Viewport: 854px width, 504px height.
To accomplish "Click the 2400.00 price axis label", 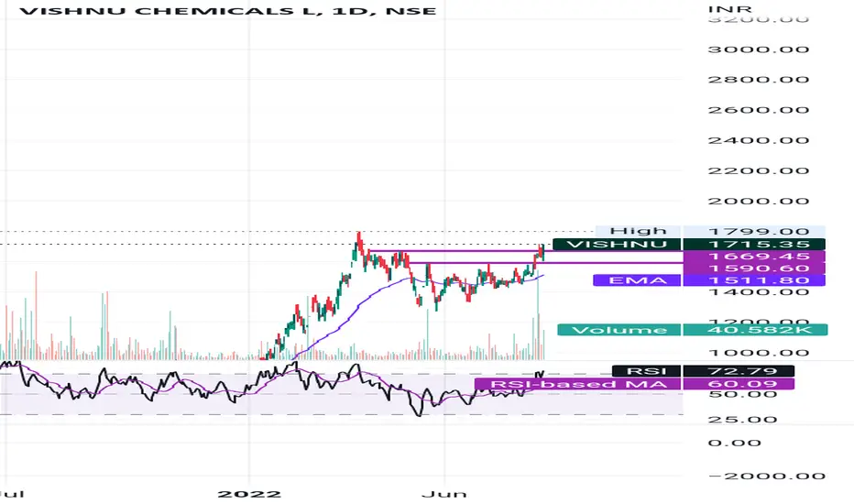I will point(758,140).
